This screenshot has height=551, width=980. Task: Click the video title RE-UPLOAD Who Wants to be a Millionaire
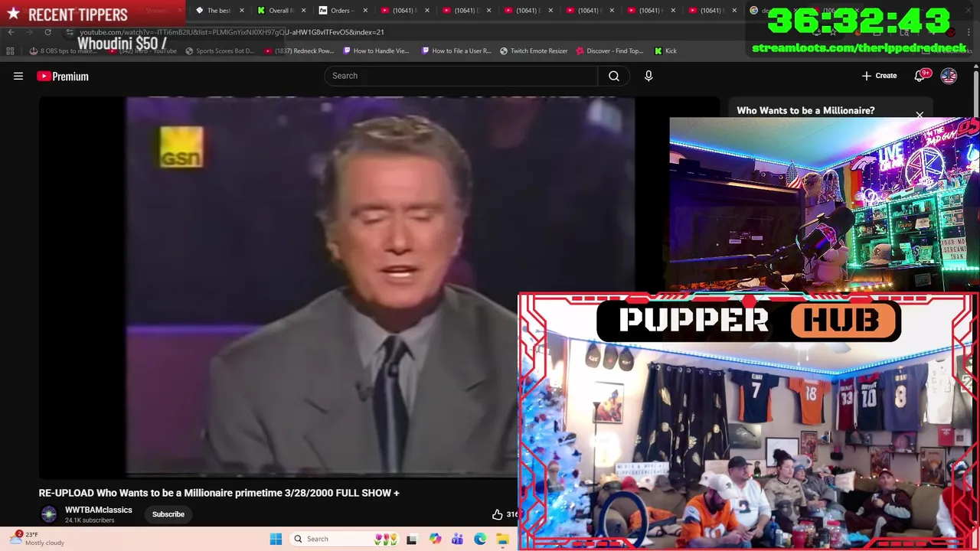coord(219,493)
